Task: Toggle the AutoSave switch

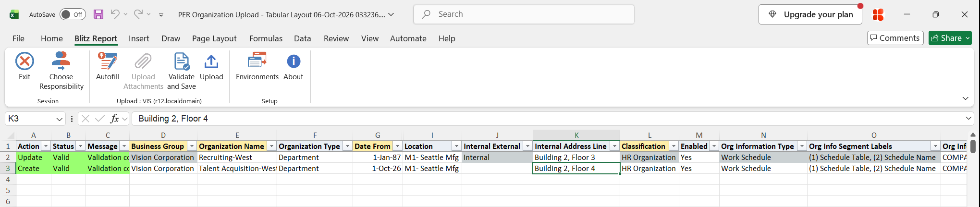Action: [73, 14]
